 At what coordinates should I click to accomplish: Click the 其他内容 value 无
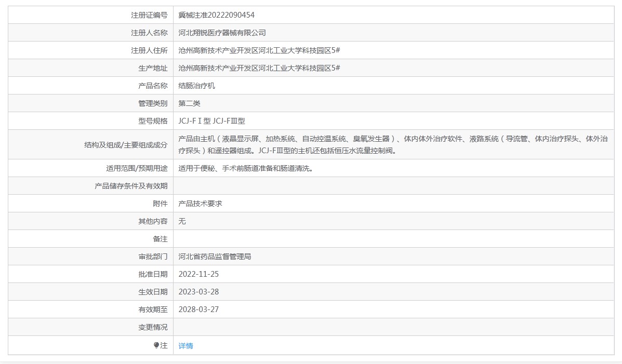(x=181, y=221)
